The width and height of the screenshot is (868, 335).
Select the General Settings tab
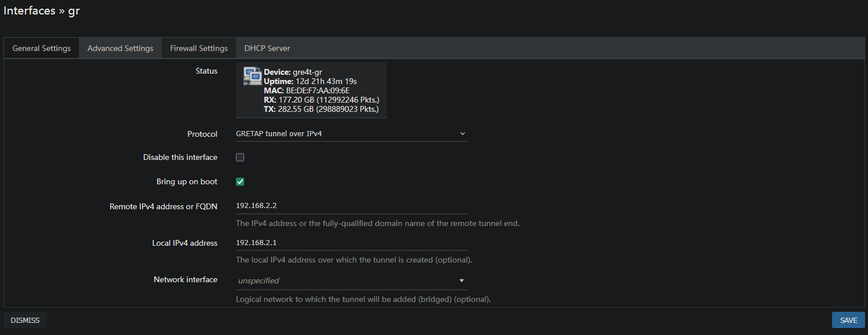coord(41,48)
